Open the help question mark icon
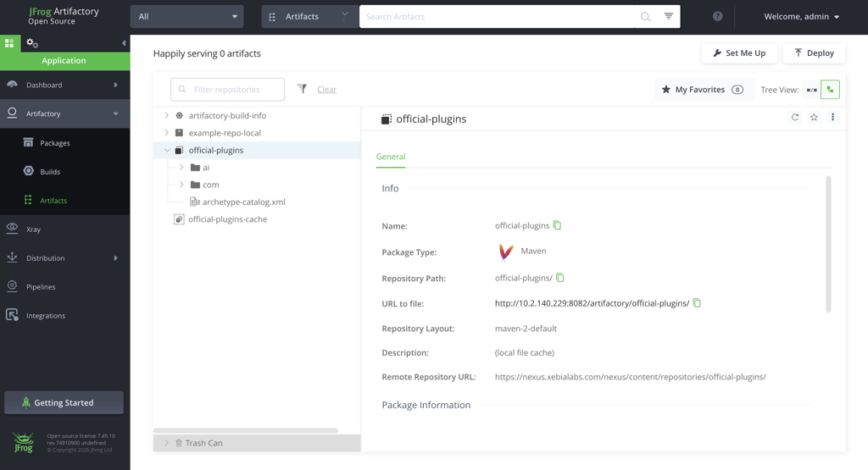This screenshot has width=868, height=470. coord(718,17)
